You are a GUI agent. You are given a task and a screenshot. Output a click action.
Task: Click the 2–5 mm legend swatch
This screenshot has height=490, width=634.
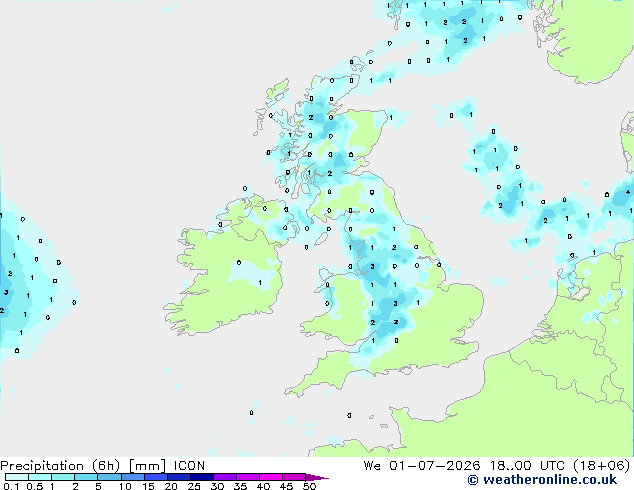86,477
